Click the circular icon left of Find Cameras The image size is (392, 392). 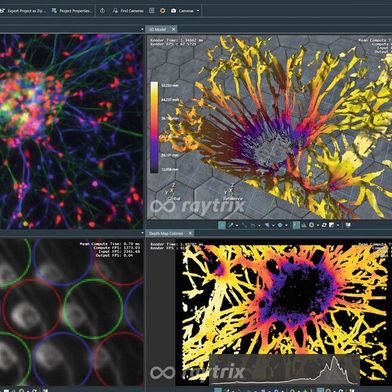point(102,11)
